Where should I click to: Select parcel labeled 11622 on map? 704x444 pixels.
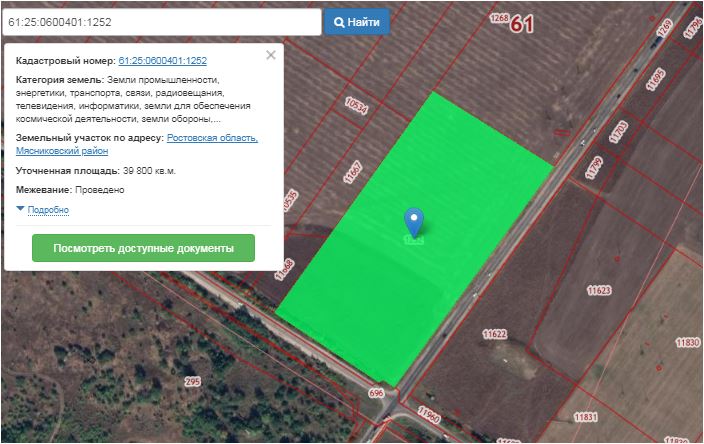[x=494, y=334]
